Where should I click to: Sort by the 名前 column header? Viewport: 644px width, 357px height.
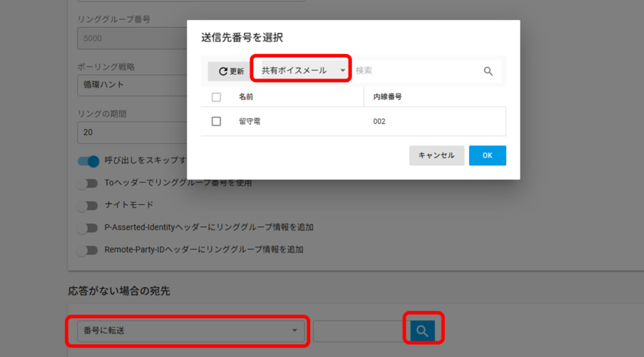coord(246,97)
